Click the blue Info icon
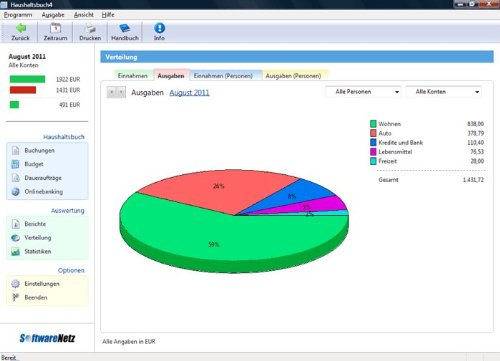Image resolution: width=500 pixels, height=361 pixels. pyautogui.click(x=159, y=28)
